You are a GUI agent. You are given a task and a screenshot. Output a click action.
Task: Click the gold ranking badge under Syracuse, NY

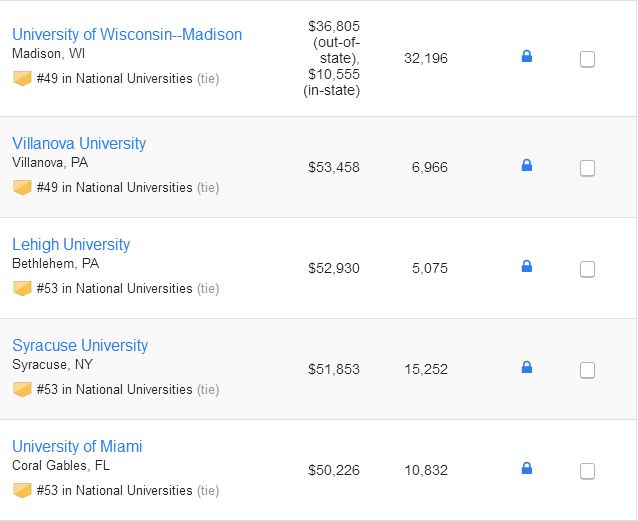click(x=22, y=389)
